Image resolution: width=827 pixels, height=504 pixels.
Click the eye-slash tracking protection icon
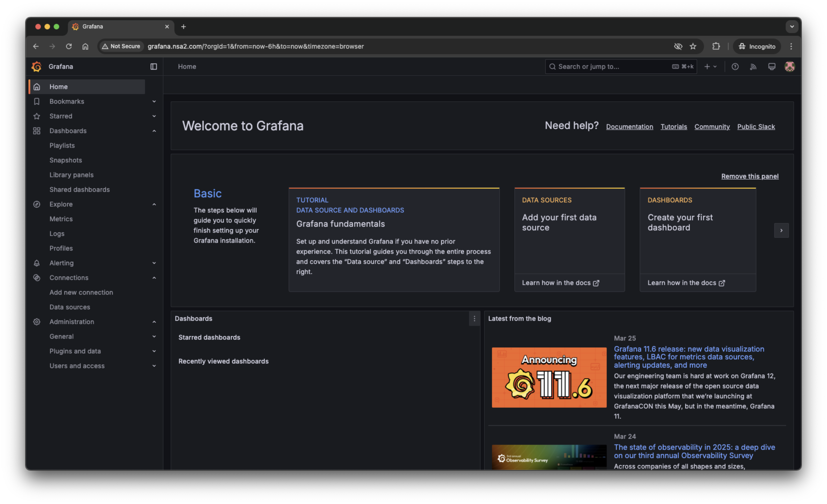click(x=678, y=46)
